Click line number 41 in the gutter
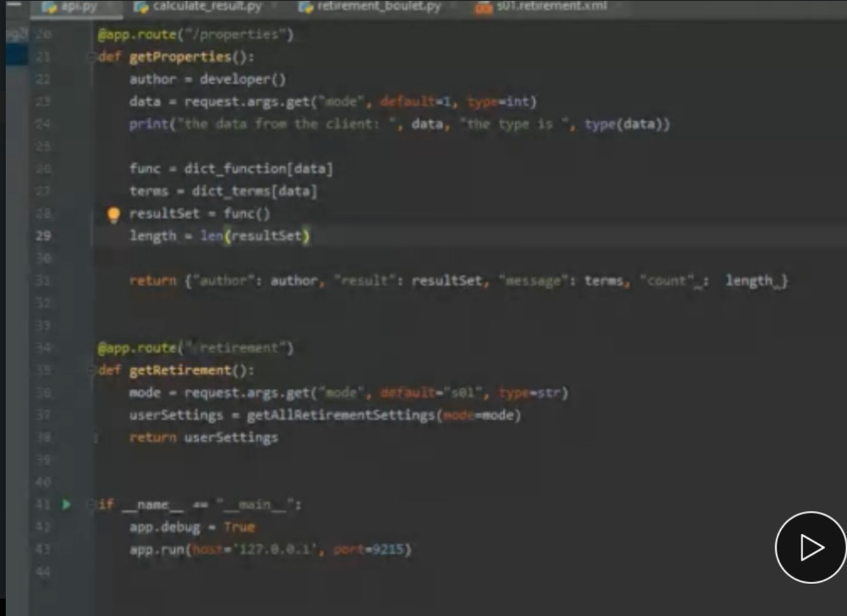Viewport: 847px width, 616px height. [43, 504]
